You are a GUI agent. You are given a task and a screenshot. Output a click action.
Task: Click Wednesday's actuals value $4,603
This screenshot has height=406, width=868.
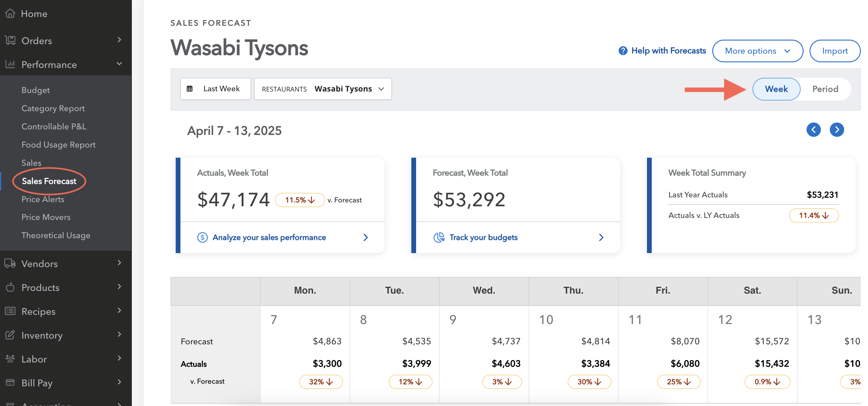click(506, 364)
